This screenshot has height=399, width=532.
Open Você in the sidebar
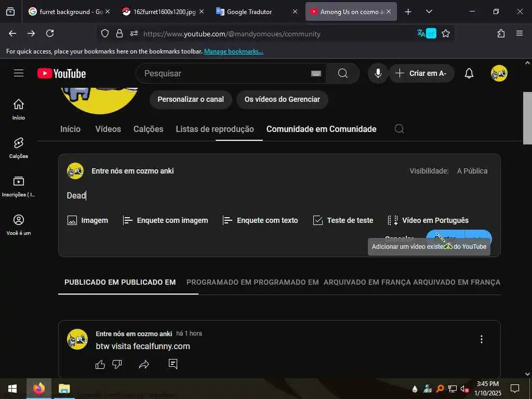19,225
